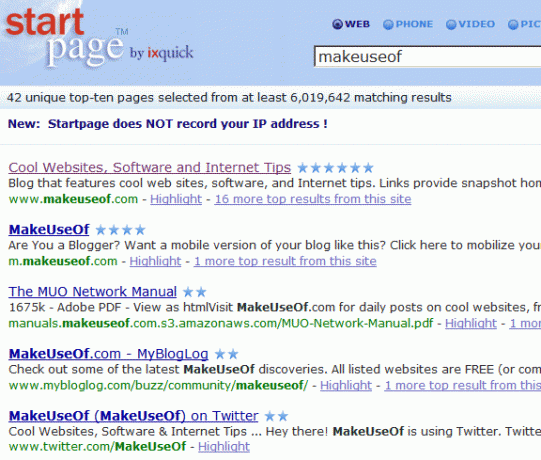Click Highlight next to the mybloglog.com URL
Image resolution: width=541 pixels, height=460 pixels.
click(x=346, y=385)
